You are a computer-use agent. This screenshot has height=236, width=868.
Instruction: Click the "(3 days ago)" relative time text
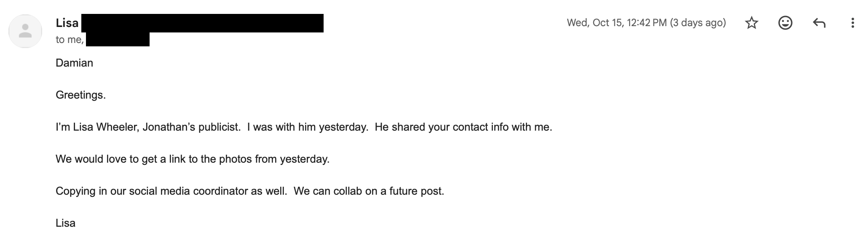698,23
